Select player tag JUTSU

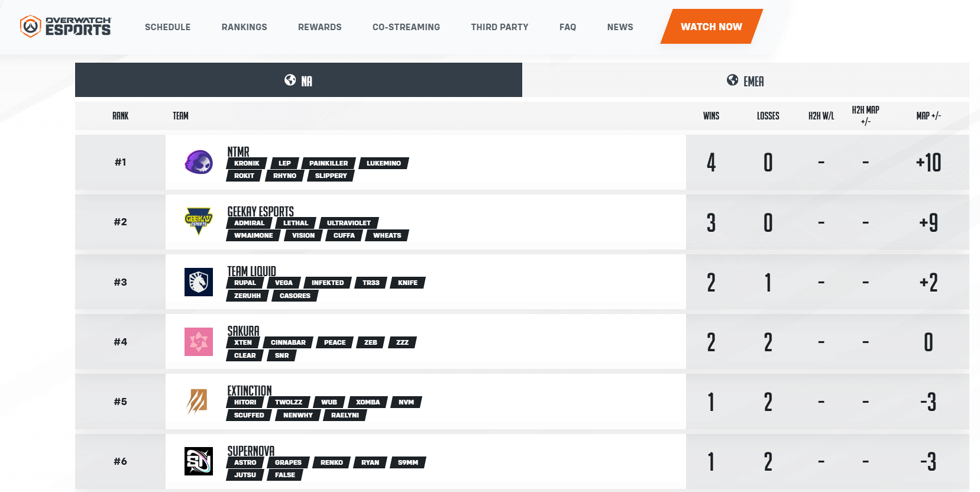point(245,475)
